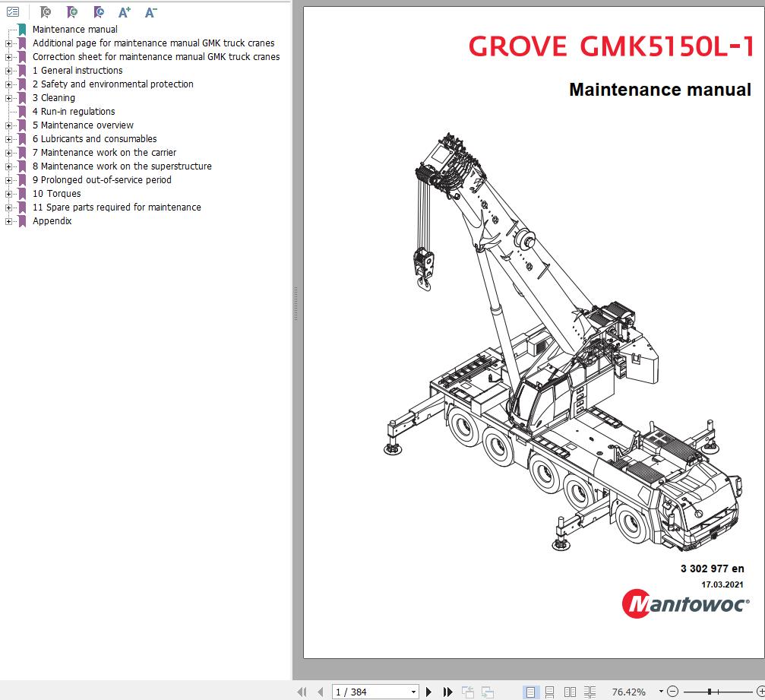Open the zoom percentage dropdown arrow

[661, 692]
